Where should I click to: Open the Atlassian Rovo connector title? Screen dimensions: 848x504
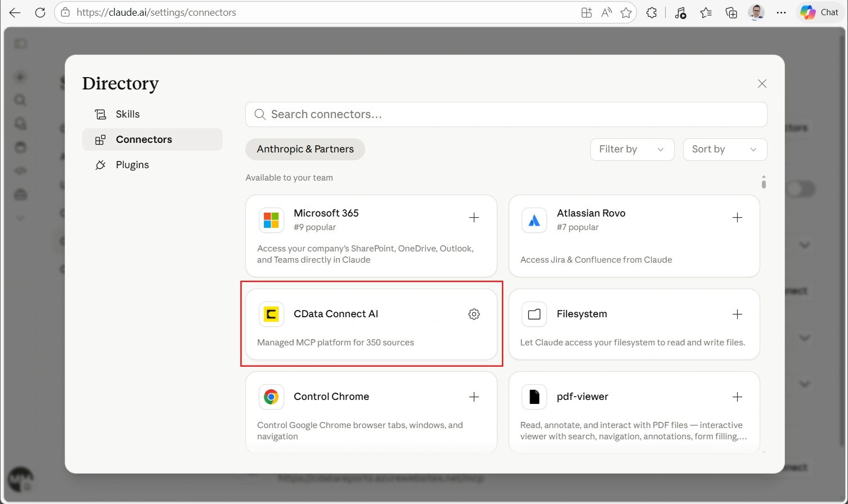pos(591,213)
